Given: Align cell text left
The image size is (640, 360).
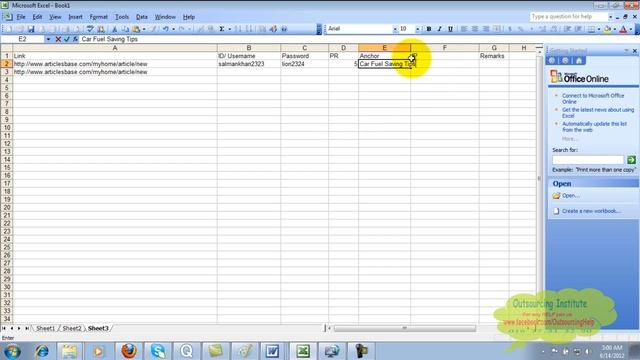Looking at the screenshot, I should [x=464, y=29].
